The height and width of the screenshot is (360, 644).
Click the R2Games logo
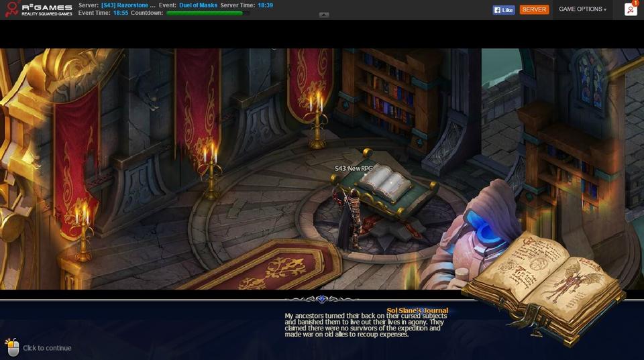[x=38, y=9]
